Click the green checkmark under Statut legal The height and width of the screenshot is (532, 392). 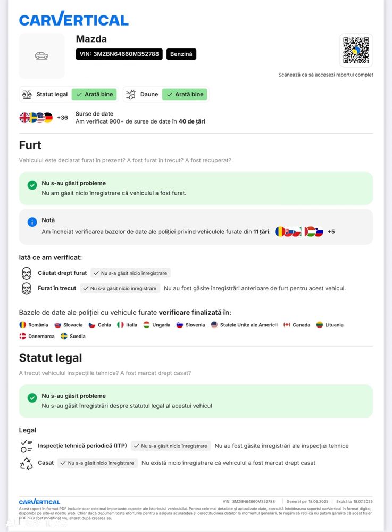(x=32, y=397)
